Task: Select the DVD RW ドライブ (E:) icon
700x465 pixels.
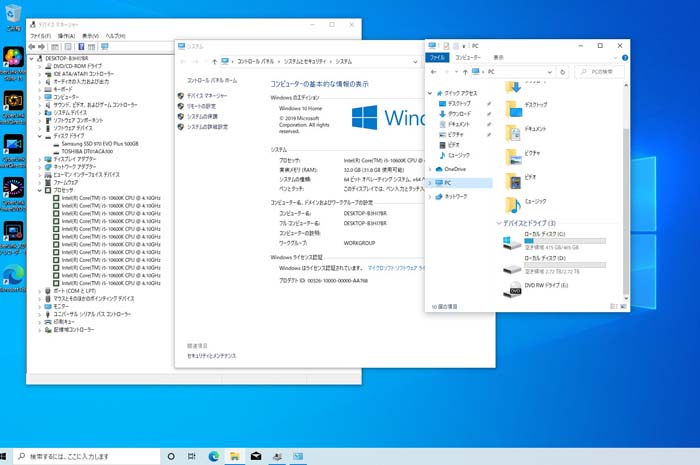Action: point(512,289)
